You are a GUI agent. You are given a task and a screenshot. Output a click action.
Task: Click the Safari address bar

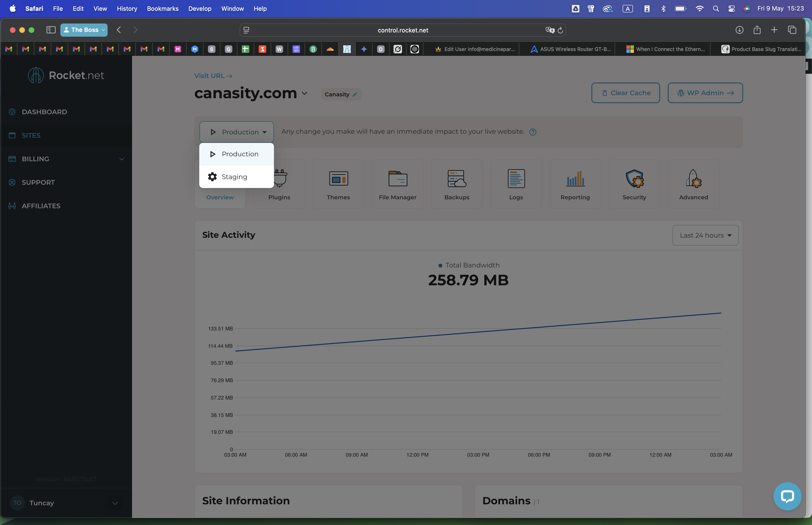point(402,30)
